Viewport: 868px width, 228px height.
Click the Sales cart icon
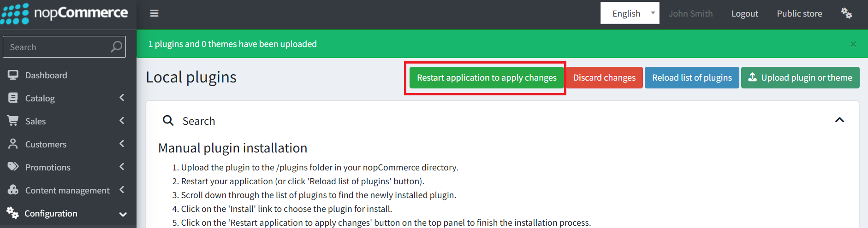click(x=13, y=121)
